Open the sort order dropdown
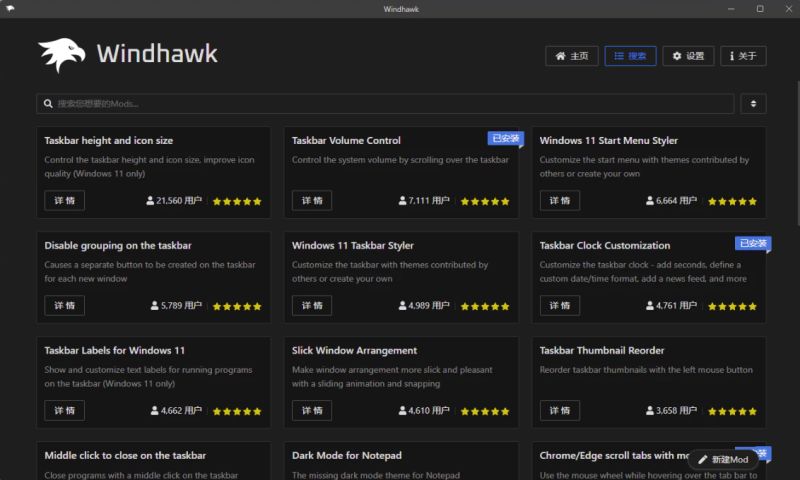Viewport: 800px width, 480px height. 753,104
